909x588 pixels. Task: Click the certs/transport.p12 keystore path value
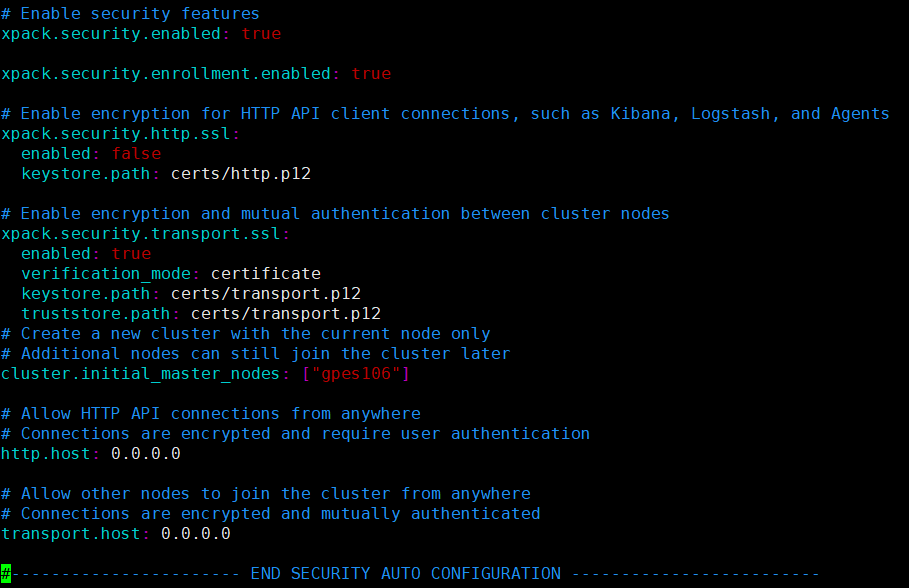266,293
